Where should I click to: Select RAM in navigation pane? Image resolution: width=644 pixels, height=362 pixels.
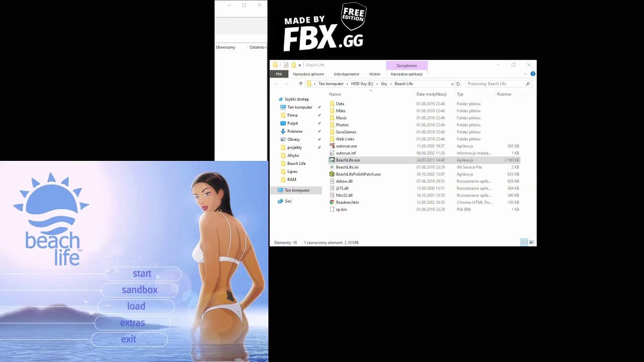[x=292, y=179]
